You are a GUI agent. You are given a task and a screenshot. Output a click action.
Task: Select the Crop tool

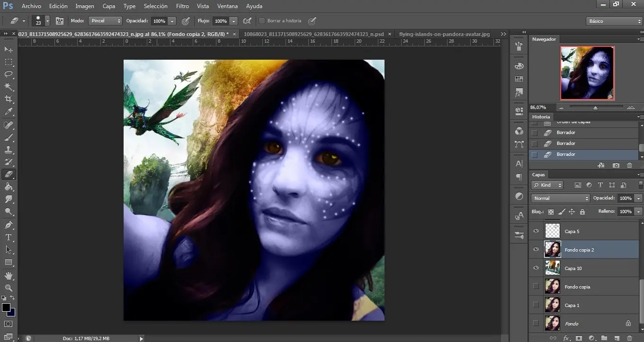(9, 99)
